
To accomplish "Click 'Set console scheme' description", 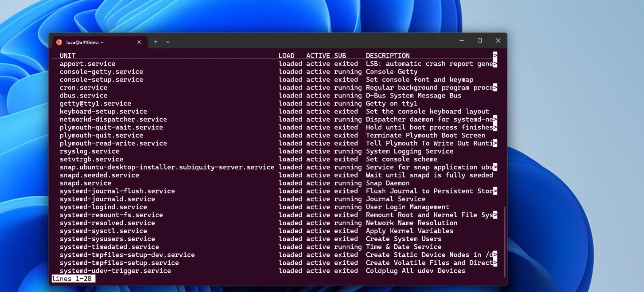I will point(402,159).
